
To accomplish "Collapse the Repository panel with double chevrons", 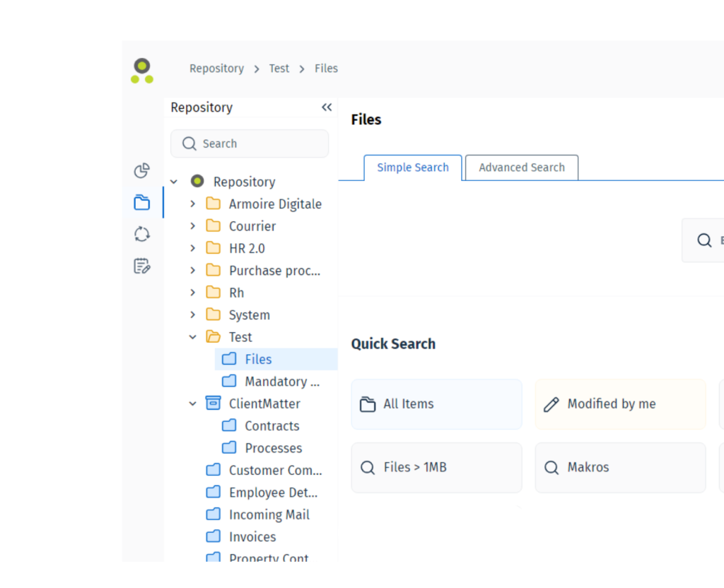I will [327, 107].
